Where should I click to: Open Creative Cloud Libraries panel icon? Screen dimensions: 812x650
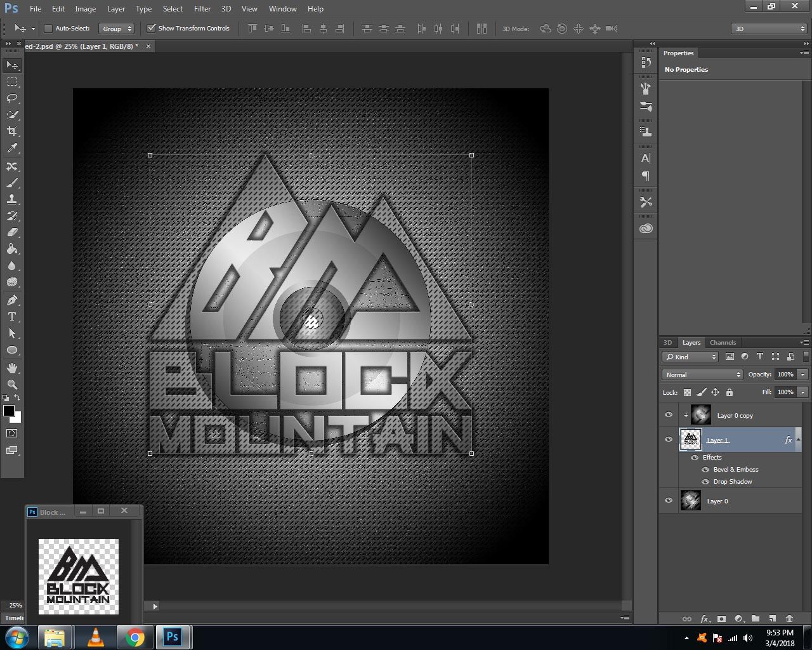coord(646,229)
